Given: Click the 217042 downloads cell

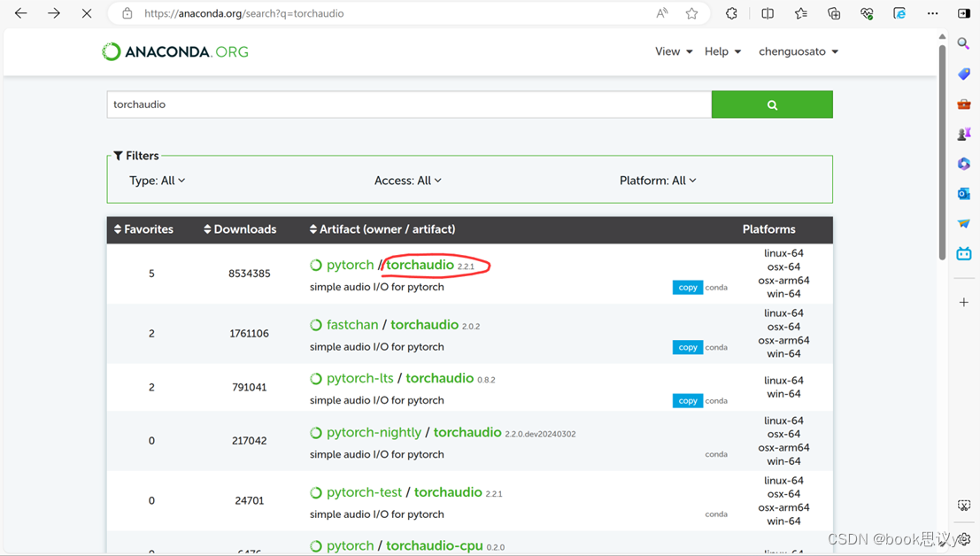Looking at the screenshot, I should (250, 441).
